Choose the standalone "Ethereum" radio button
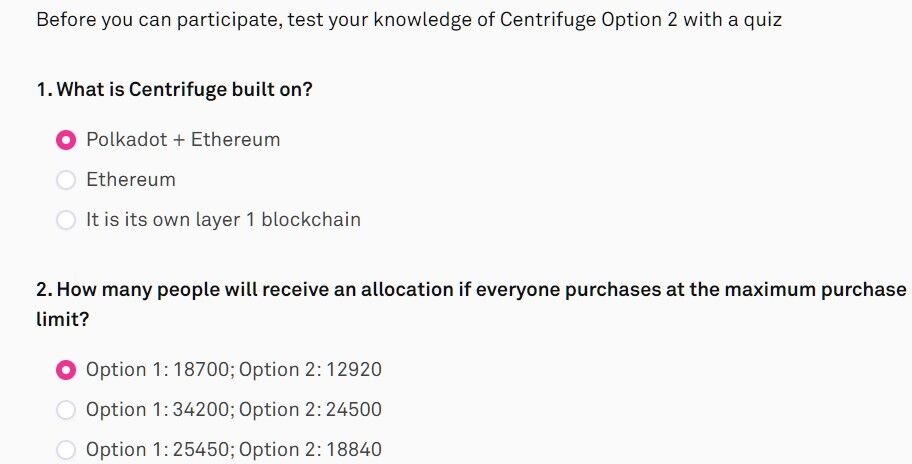This screenshot has height=464, width=912. click(66, 180)
